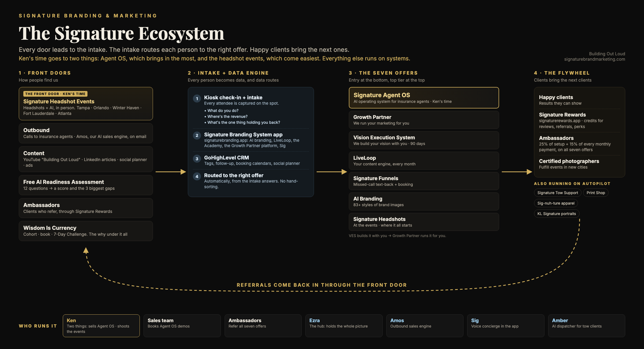Select the flywheel Ambassadors 25% entry

(x=580, y=144)
